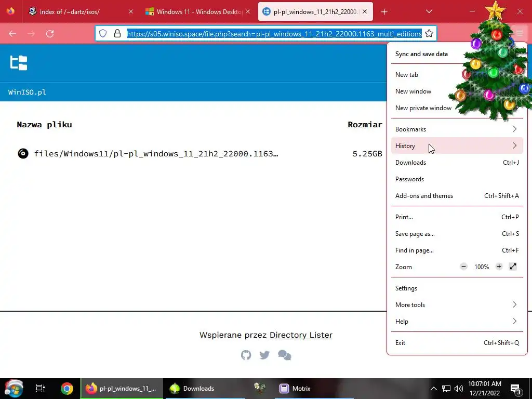Open the notification center icon
This screenshot has height=399, width=532.
pyautogui.click(x=515, y=389)
